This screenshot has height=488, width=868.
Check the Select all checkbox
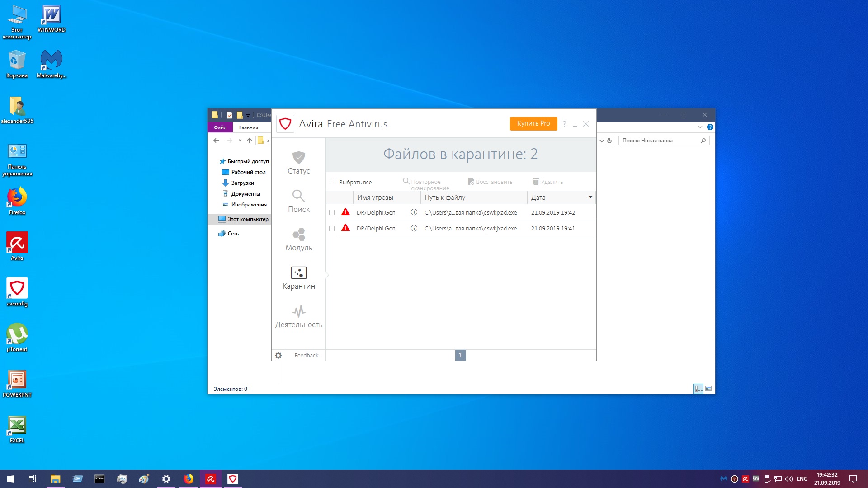tap(333, 182)
